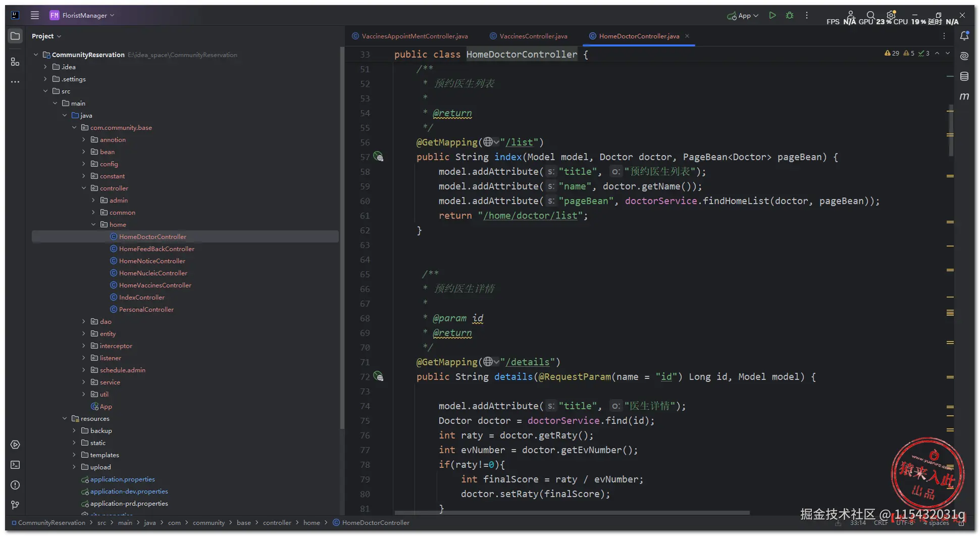Open the AI Assistant spiral icon
The image size is (980, 536).
coord(964,56)
